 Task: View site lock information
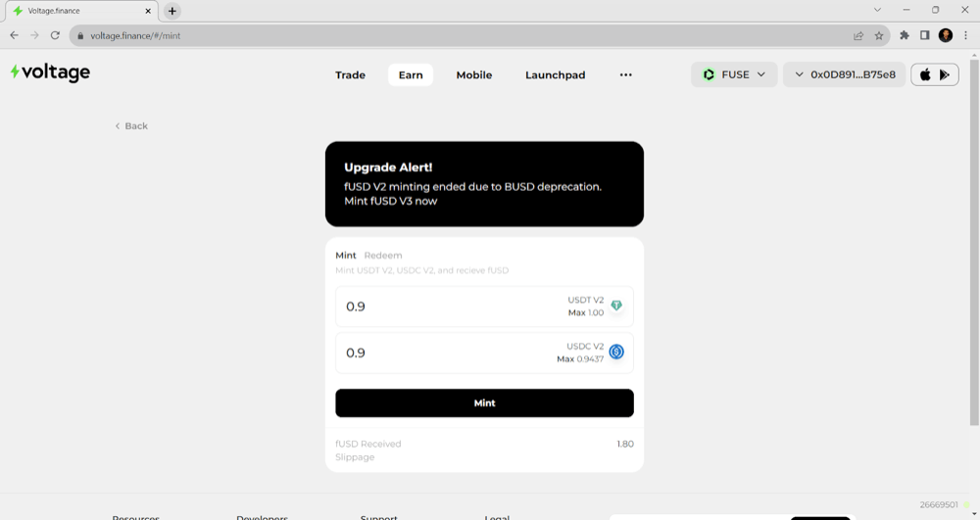coord(80,36)
